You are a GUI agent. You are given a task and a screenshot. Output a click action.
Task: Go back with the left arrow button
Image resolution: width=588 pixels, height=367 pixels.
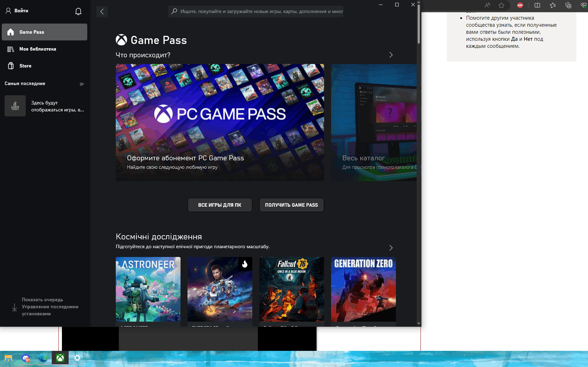(x=102, y=12)
